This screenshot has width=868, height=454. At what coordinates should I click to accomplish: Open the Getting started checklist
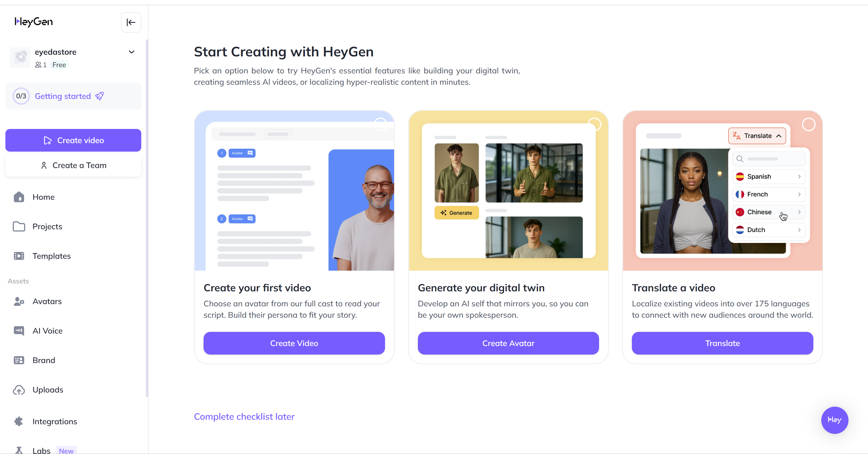(x=73, y=96)
